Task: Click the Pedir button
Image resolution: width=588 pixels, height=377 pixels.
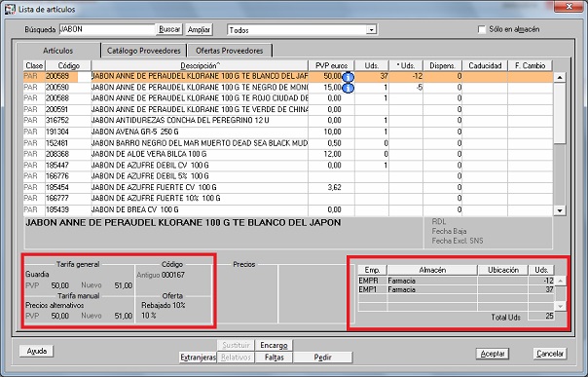Action: 323,358
